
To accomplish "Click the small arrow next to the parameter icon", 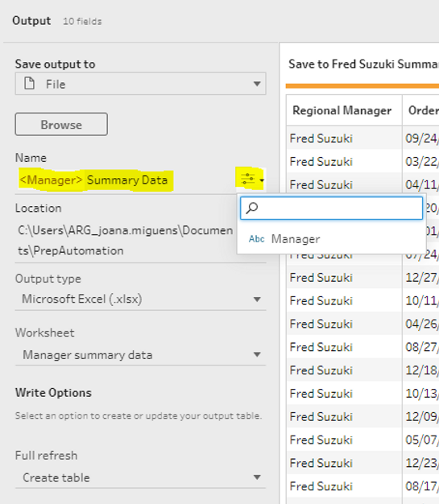I will (262, 180).
